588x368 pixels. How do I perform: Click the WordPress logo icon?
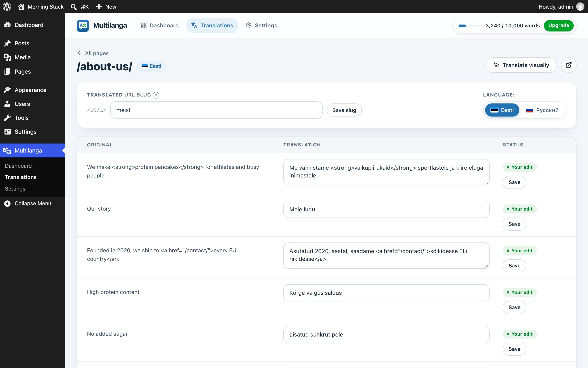click(x=7, y=7)
